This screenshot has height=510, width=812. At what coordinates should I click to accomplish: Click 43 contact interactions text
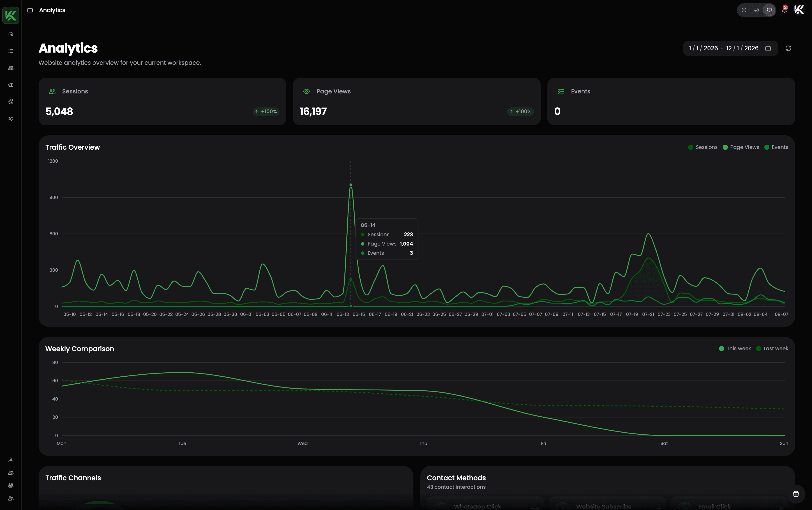[x=456, y=487]
